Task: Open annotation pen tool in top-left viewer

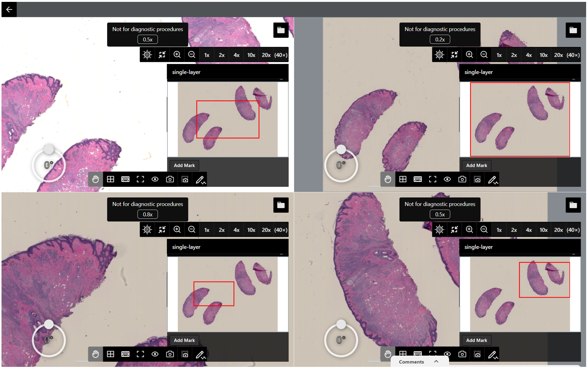Action: (200, 180)
